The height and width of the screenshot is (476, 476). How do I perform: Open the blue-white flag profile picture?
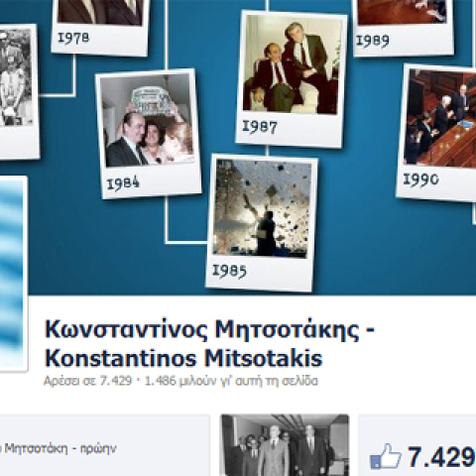(x=13, y=274)
